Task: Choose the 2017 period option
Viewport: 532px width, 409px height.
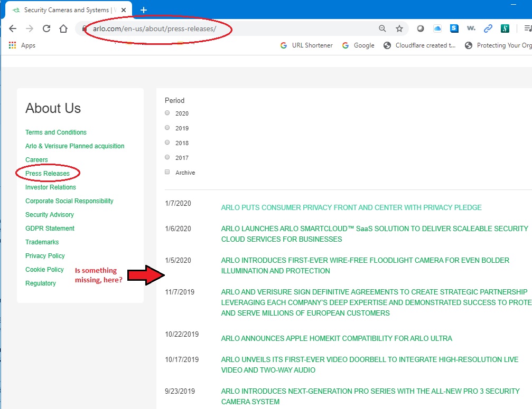Action: pos(167,157)
